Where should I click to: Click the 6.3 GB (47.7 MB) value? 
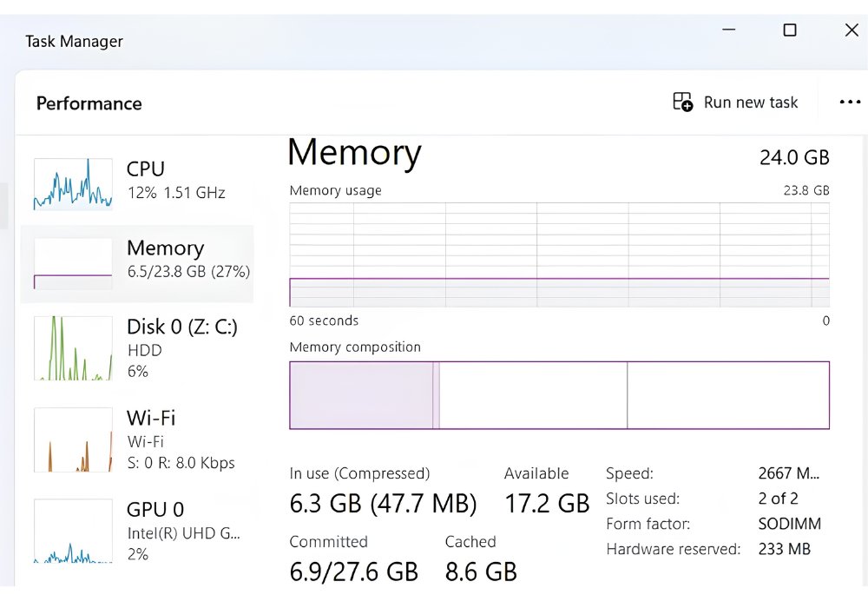click(383, 504)
